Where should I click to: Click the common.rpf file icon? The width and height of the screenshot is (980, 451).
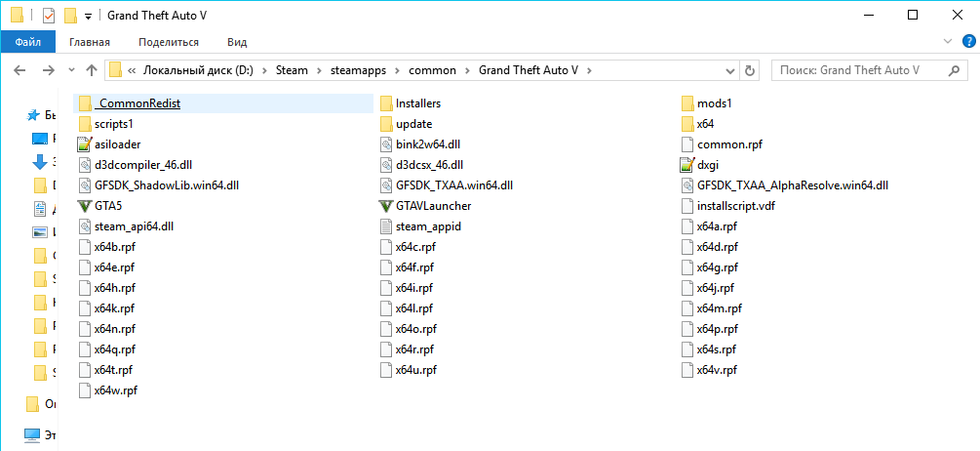coord(687,144)
